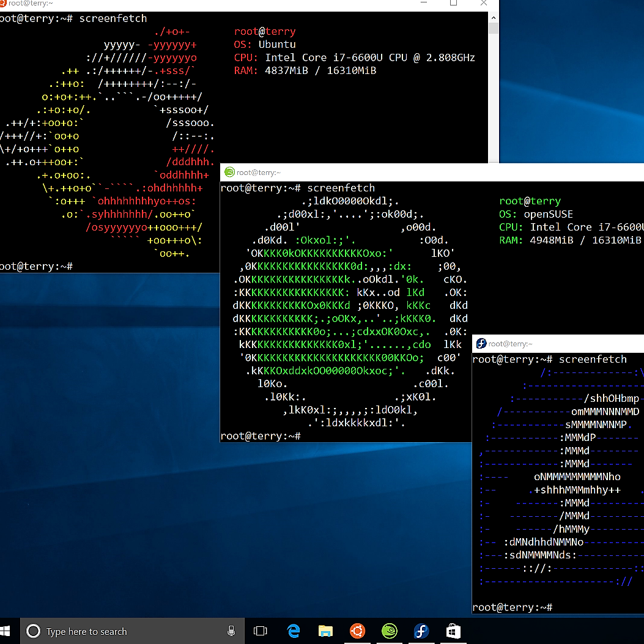Screen dimensions: 644x644
Task: Click the Ubuntu terminal scrollbar thumb
Action: pyautogui.click(x=494, y=28)
